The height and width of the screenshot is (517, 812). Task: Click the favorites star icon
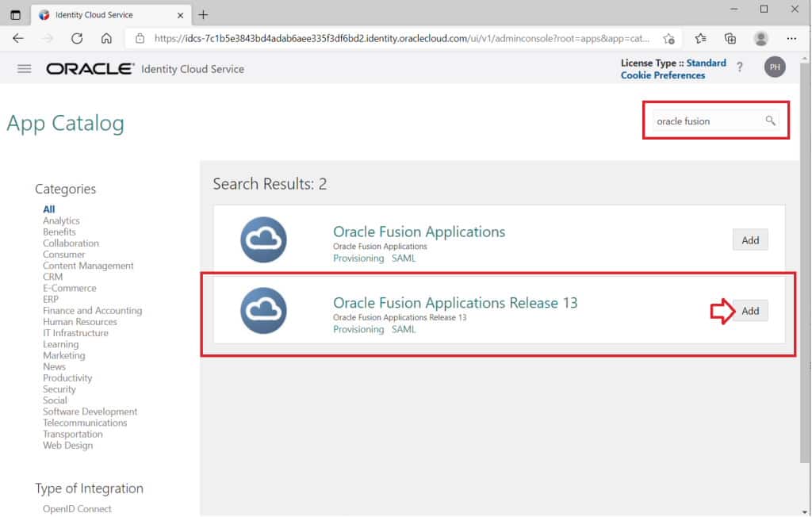point(701,38)
